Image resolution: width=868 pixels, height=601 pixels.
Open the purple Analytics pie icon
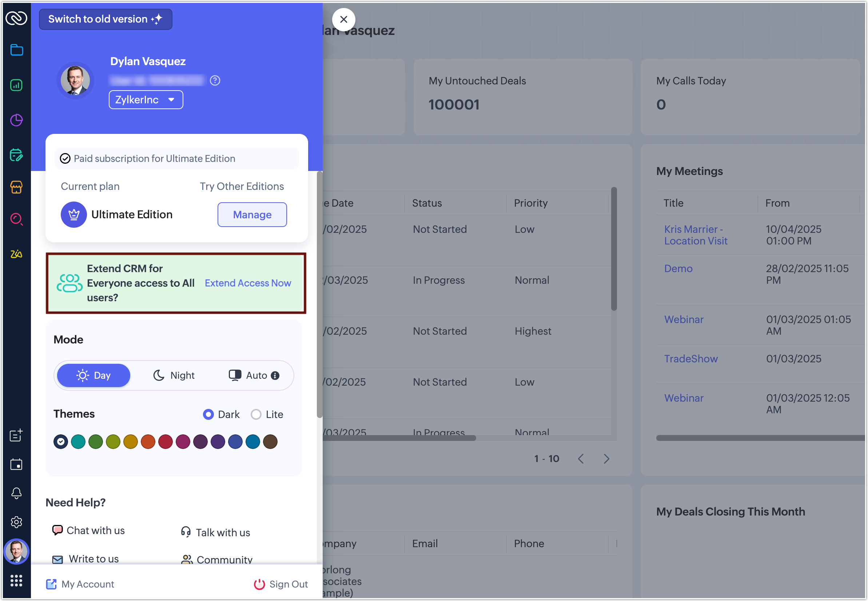click(x=17, y=120)
